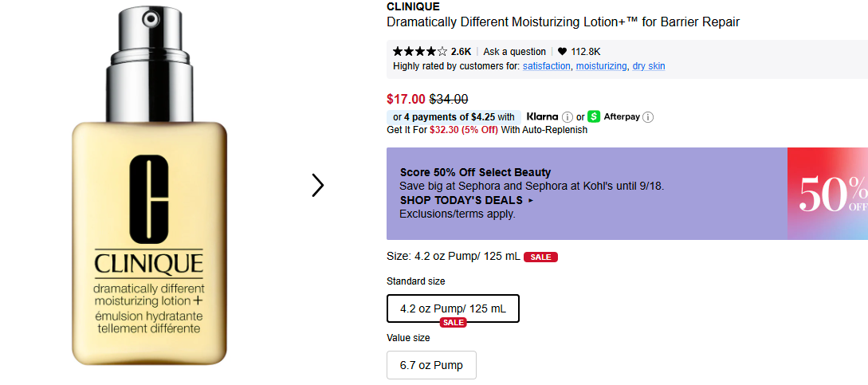Choose the 6.7 oz Pump value size
The image size is (868, 385).
(431, 365)
